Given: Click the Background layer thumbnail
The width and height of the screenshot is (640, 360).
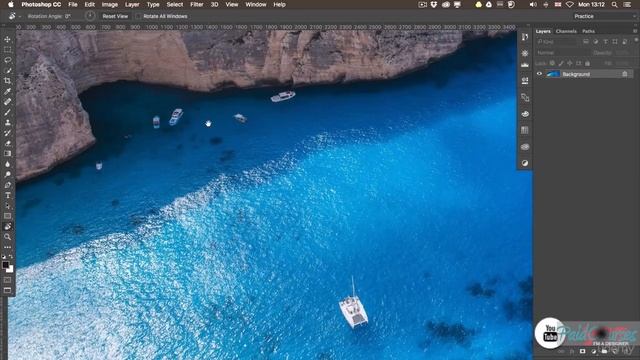Looking at the screenshot, I should (553, 74).
